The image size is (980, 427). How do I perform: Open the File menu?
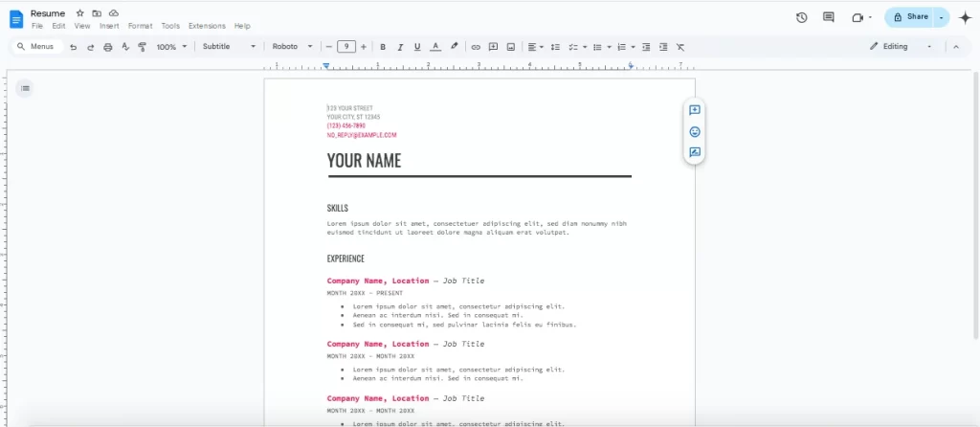[x=37, y=26]
